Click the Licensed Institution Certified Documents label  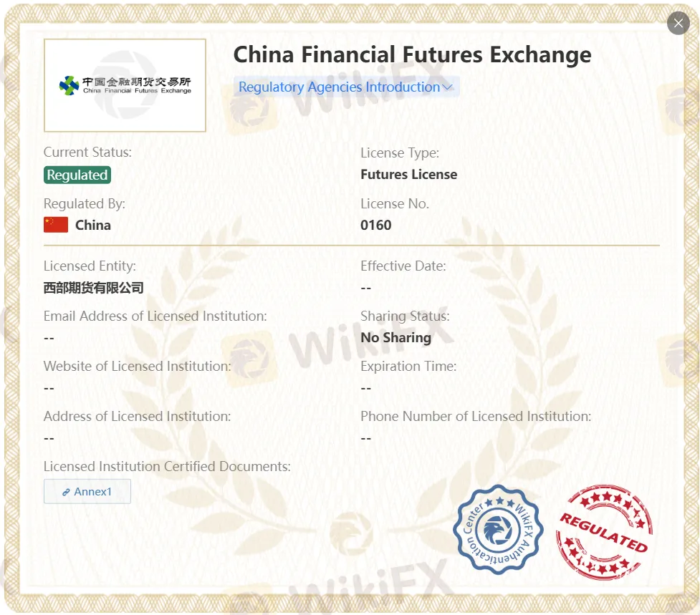[167, 466]
